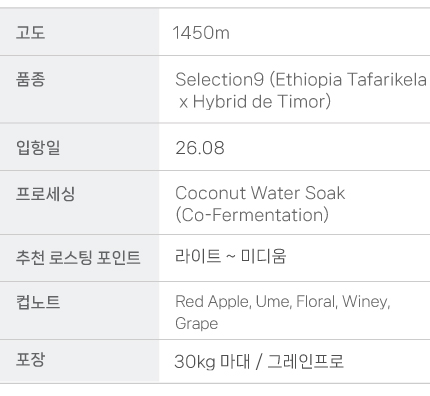Select the Selection9 variety text
Screen dimensions: 430x396
point(220,80)
